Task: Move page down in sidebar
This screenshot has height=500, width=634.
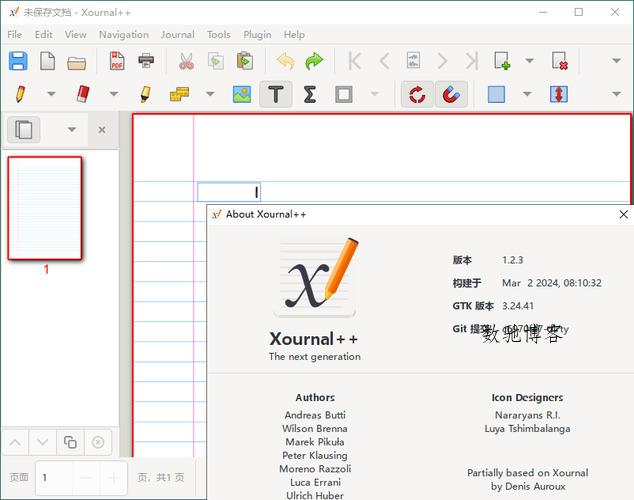Action: pos(42,442)
